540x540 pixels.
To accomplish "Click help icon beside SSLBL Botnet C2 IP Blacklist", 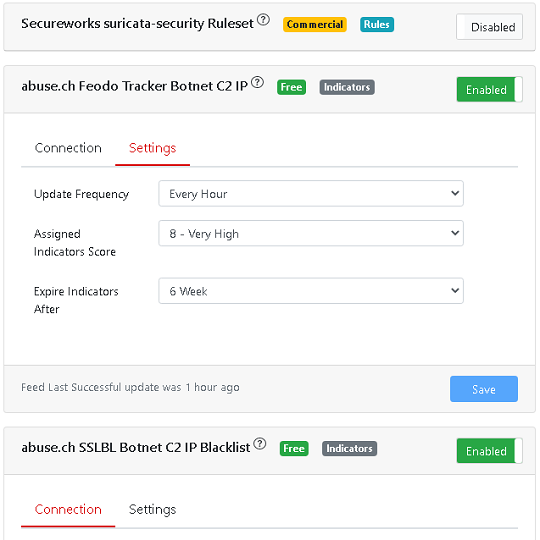I will [260, 444].
